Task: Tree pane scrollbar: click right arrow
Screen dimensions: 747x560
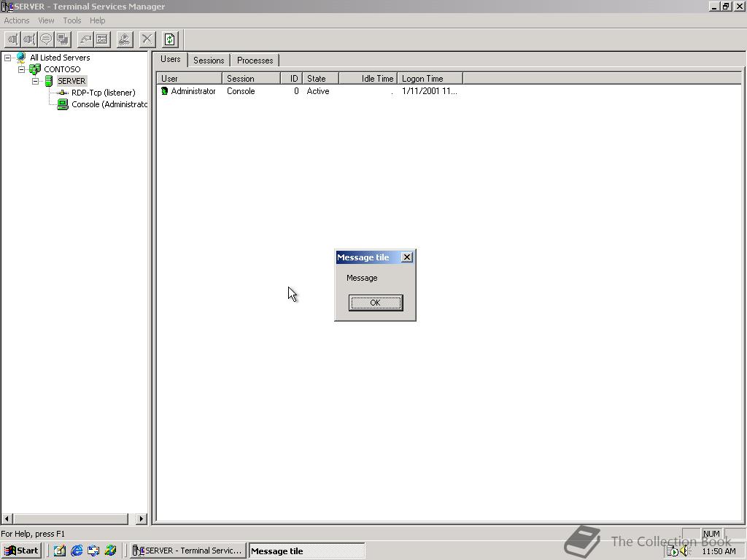Action: click(142, 518)
